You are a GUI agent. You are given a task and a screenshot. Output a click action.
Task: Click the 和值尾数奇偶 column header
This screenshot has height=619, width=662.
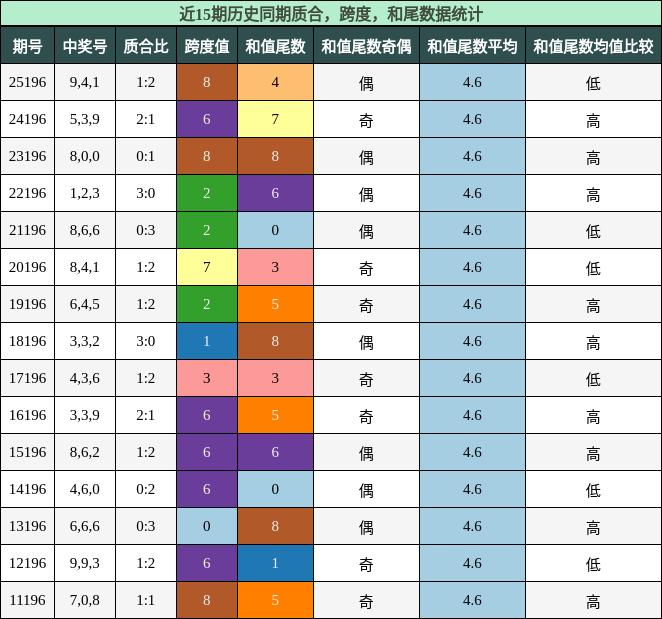pos(366,45)
